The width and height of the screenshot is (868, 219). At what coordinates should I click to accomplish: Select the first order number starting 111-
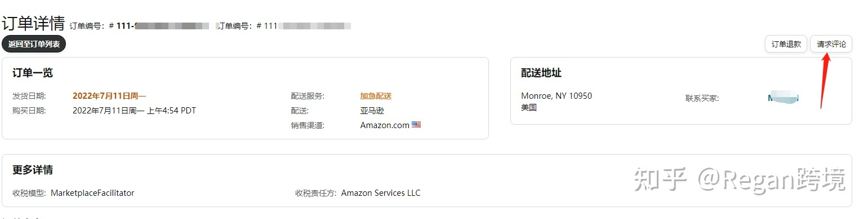coord(162,25)
